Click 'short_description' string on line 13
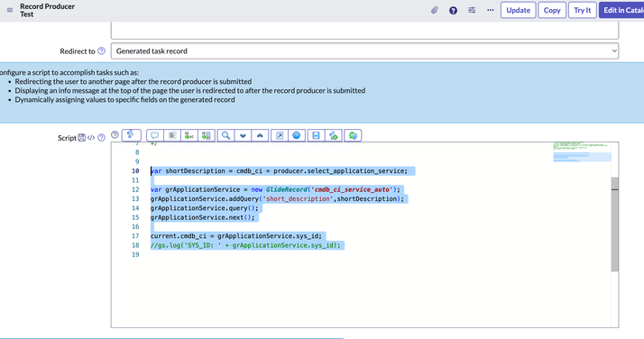The height and width of the screenshot is (339, 644). 298,199
